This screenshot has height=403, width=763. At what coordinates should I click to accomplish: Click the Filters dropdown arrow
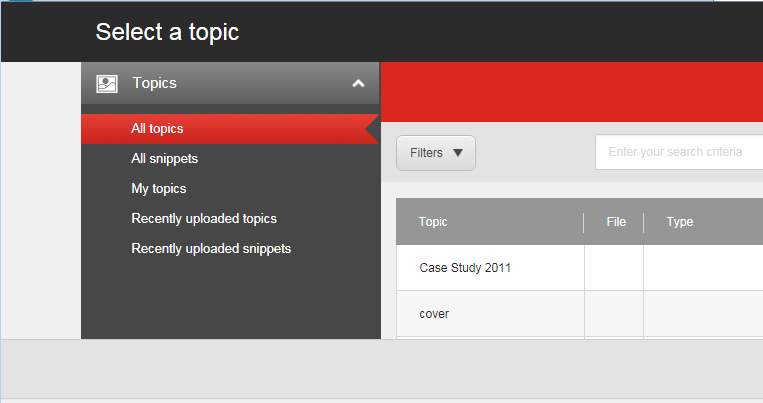457,153
